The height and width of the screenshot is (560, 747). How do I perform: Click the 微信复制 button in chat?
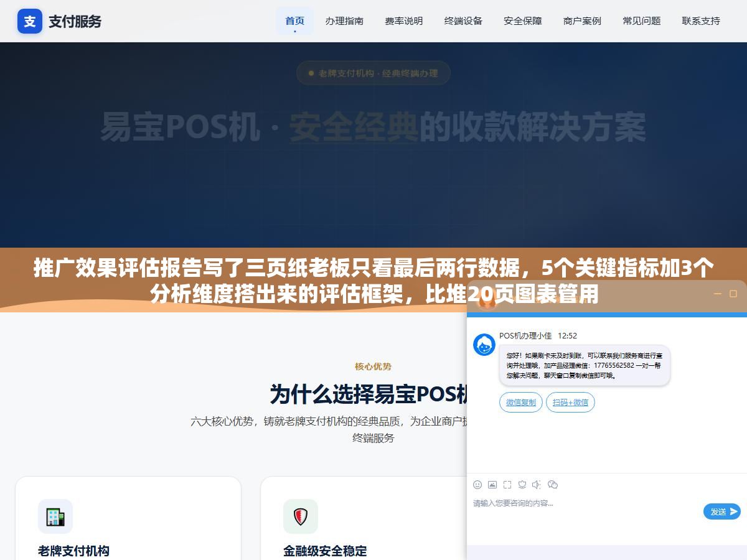coord(521,403)
